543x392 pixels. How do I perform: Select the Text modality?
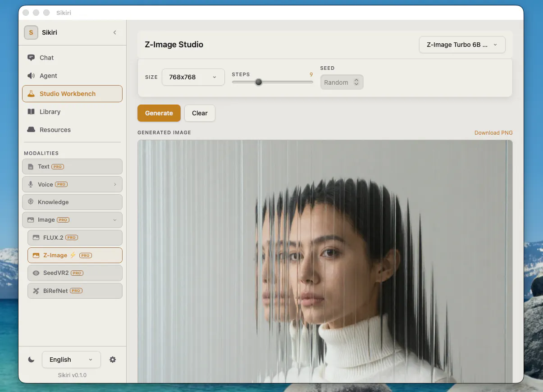click(72, 166)
